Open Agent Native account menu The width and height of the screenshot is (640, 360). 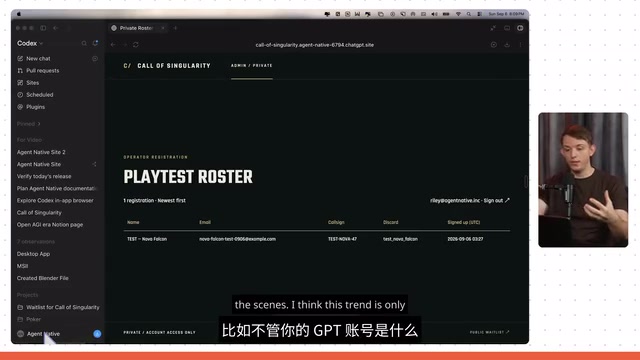[39, 334]
